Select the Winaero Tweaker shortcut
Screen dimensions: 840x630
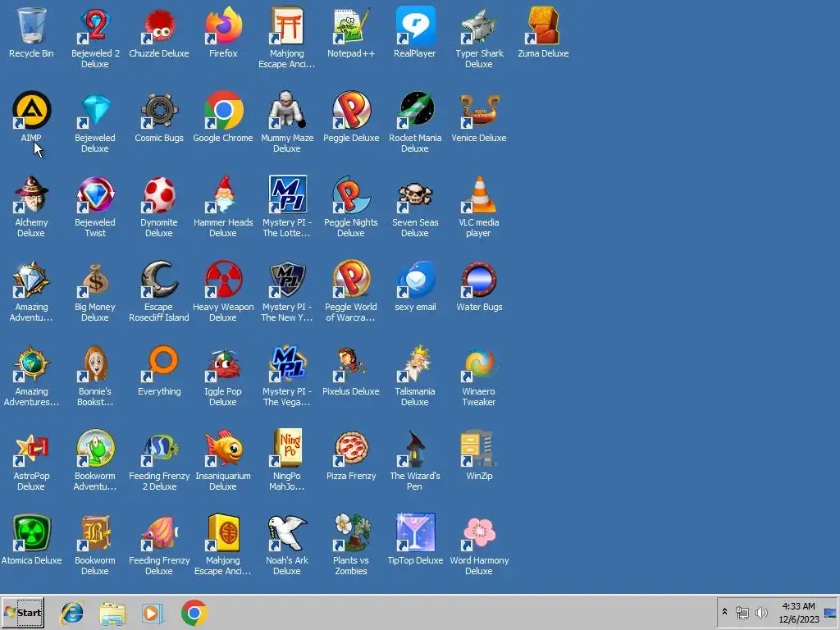(x=479, y=363)
